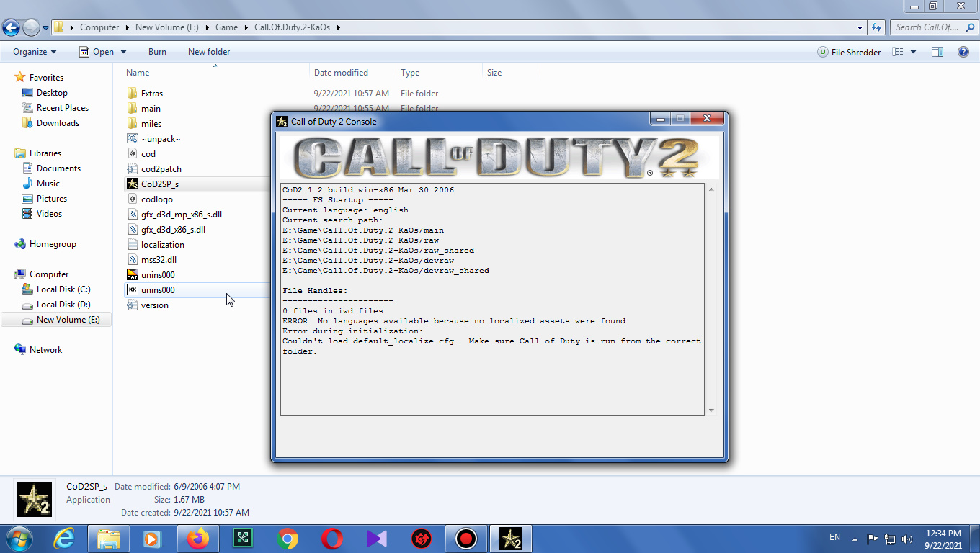Open the dropdown arrow next to Open
980x553 pixels.
pyautogui.click(x=123, y=52)
